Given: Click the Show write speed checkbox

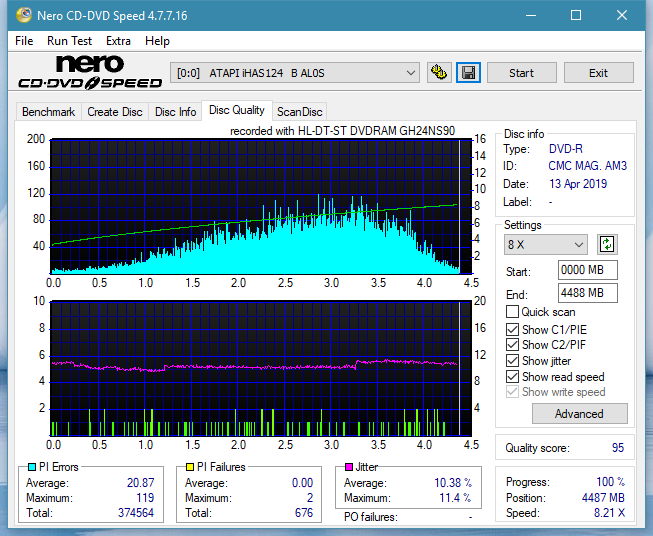Looking at the screenshot, I should point(512,392).
